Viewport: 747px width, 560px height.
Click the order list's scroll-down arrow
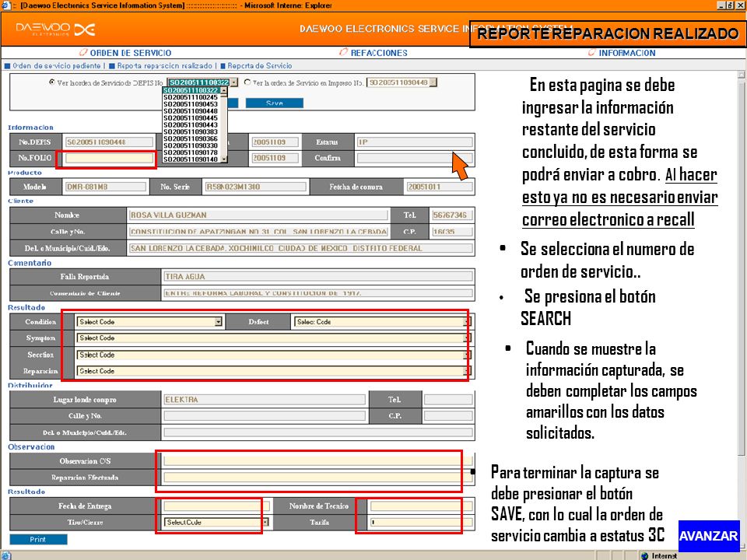tap(224, 159)
